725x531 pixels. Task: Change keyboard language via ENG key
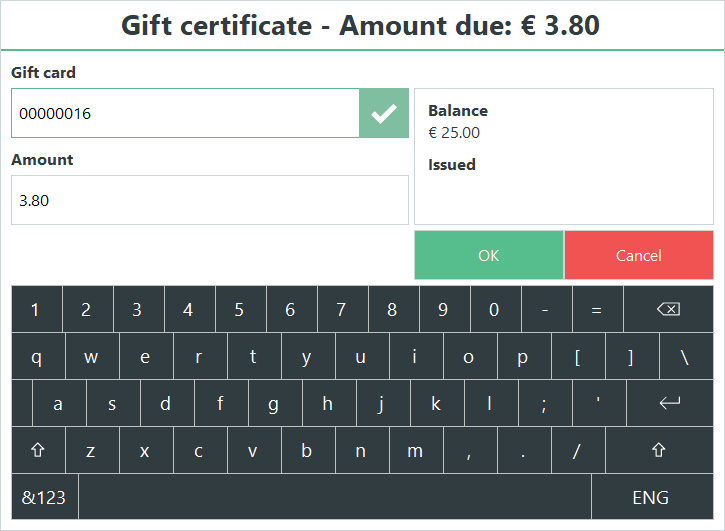click(x=651, y=497)
